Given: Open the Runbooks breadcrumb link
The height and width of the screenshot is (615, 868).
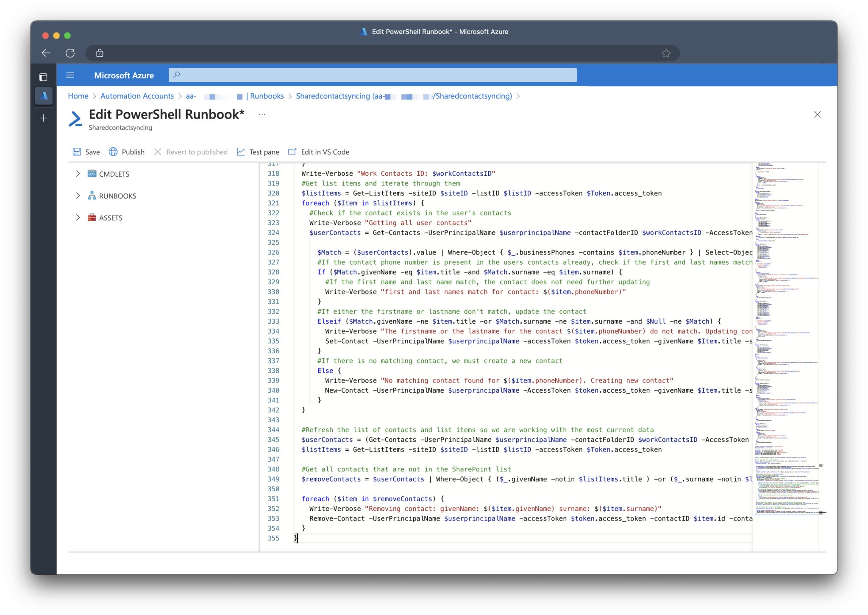Looking at the screenshot, I should [267, 96].
